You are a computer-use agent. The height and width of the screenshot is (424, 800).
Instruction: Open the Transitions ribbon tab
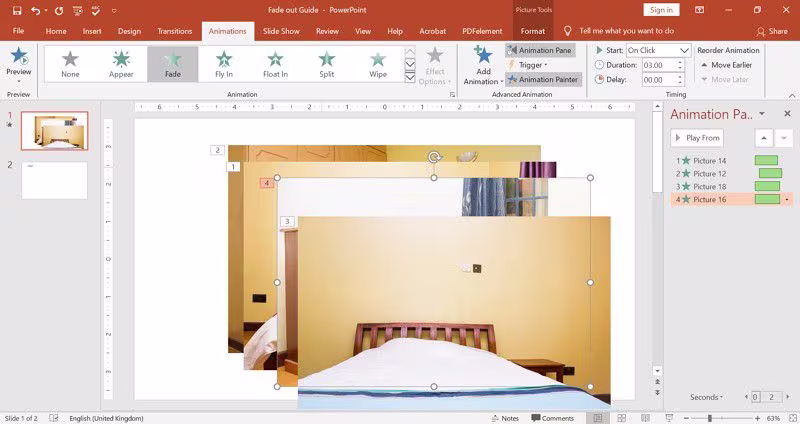[x=174, y=31]
